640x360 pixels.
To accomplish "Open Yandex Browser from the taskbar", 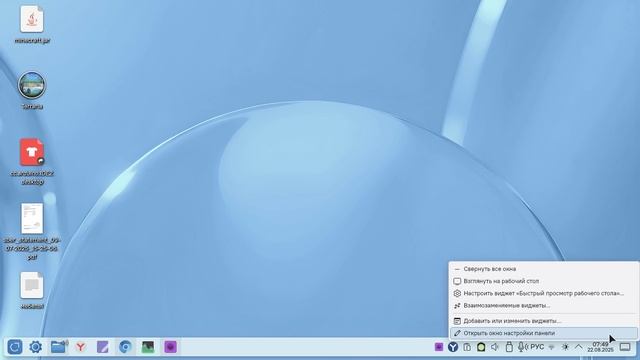I will (x=81, y=347).
